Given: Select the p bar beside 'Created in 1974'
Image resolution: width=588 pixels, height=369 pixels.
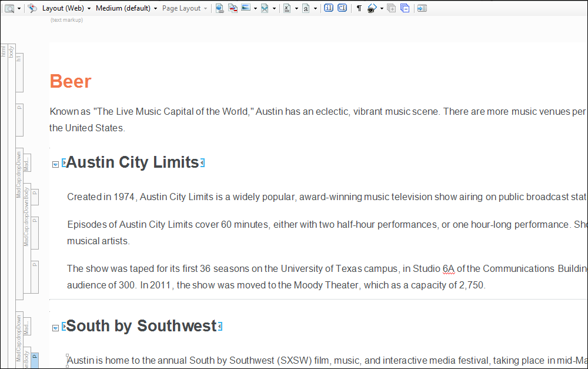Looking at the screenshot, I should pyautogui.click(x=35, y=198).
